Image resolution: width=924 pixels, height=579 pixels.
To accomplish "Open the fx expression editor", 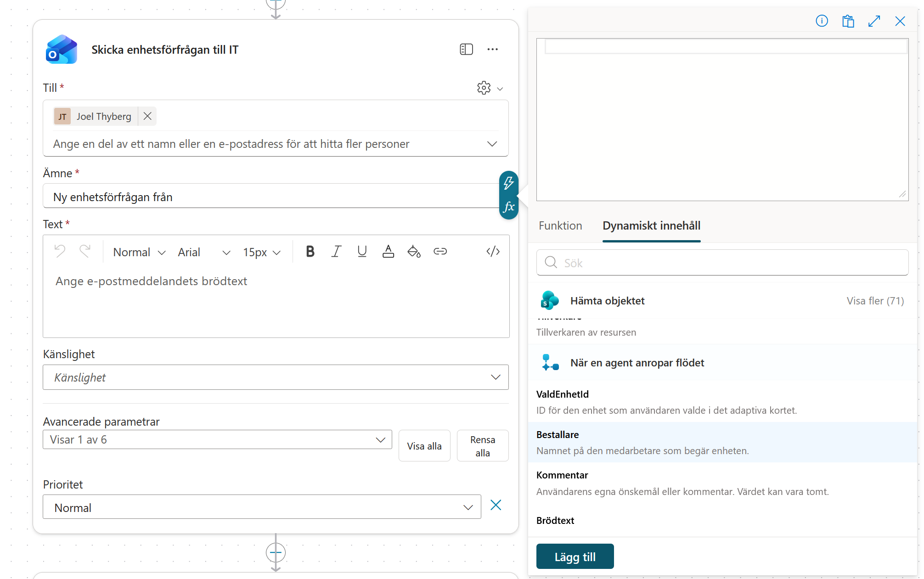I will point(509,207).
